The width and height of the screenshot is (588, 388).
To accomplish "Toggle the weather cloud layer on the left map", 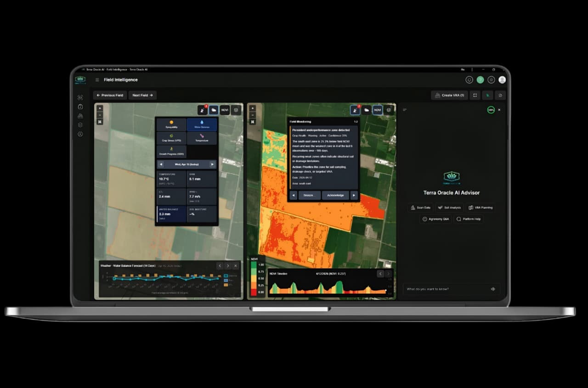I will tap(214, 110).
